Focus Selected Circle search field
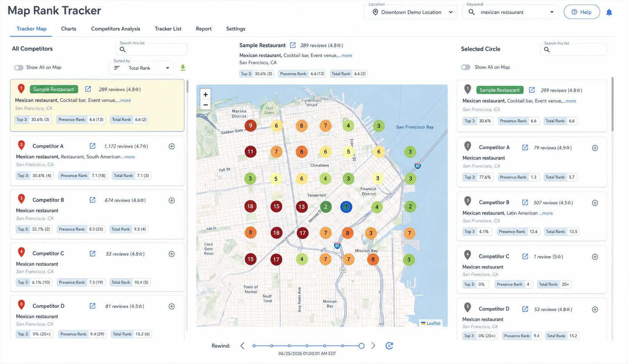 tap(573, 50)
